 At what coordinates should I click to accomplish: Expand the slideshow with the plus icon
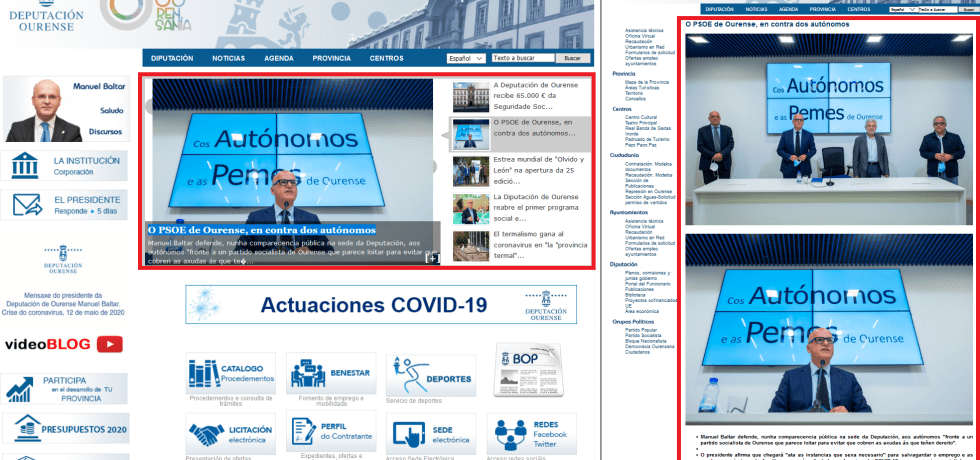432,258
